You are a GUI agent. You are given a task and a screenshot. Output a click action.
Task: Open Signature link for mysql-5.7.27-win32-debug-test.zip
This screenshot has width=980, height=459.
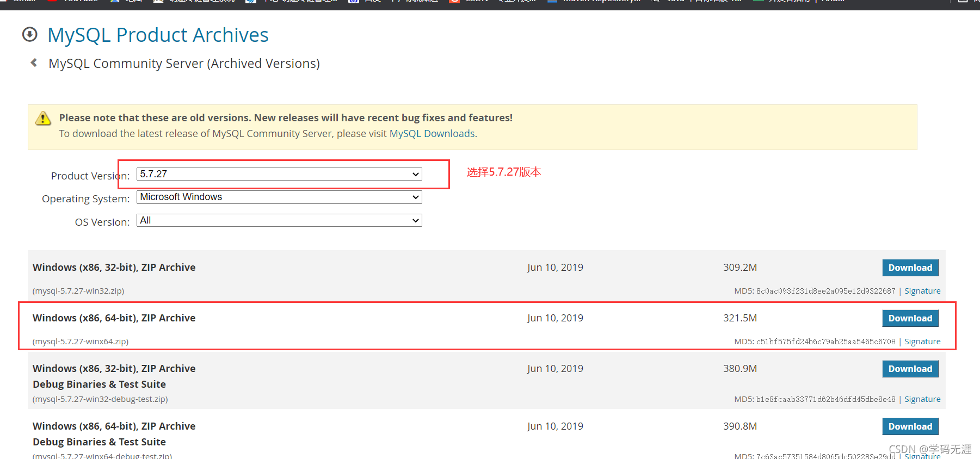click(922, 399)
